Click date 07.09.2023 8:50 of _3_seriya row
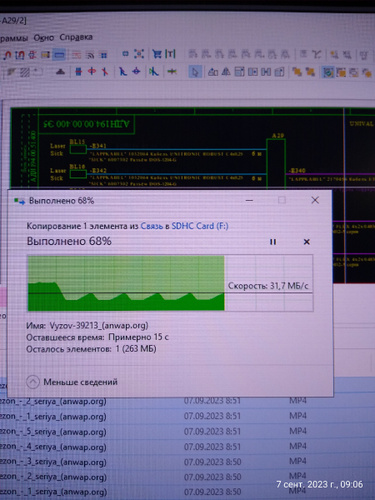 tap(212, 462)
